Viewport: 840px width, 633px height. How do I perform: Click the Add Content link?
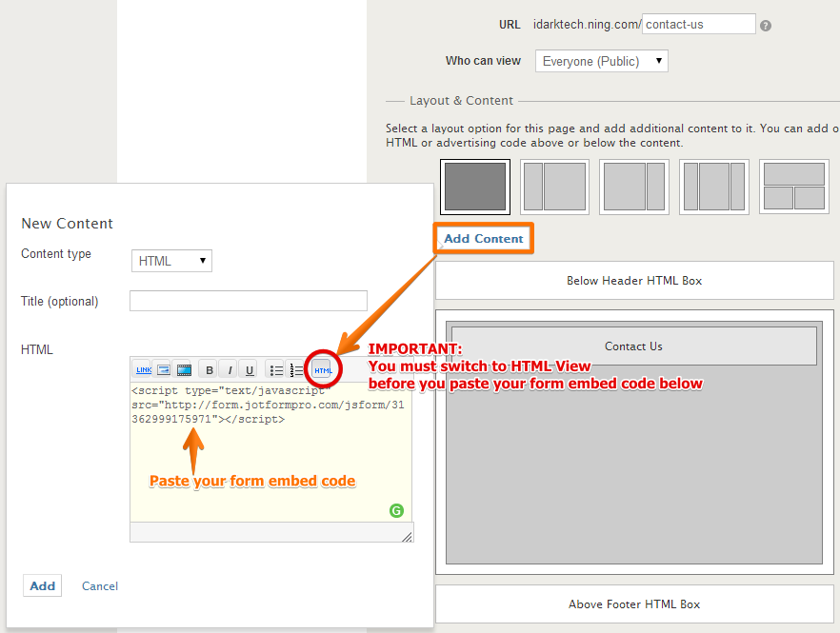pyautogui.click(x=484, y=239)
